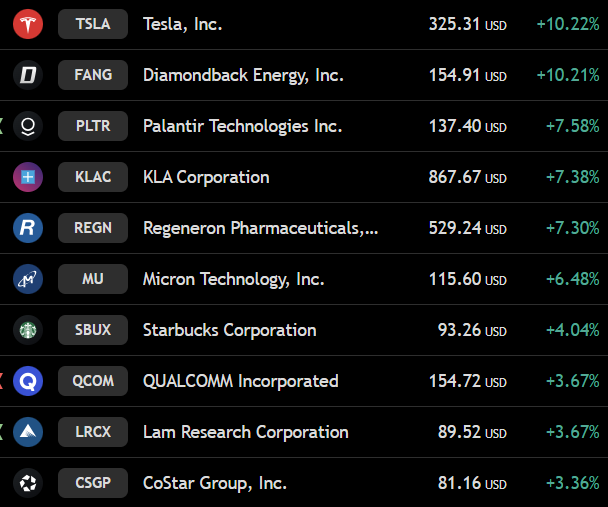The image size is (608, 507).
Task: Click the Lam Research triangle logo icon
Action: (28, 432)
